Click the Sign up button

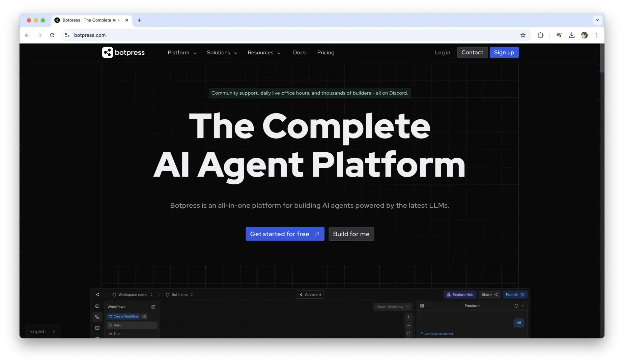coord(504,53)
